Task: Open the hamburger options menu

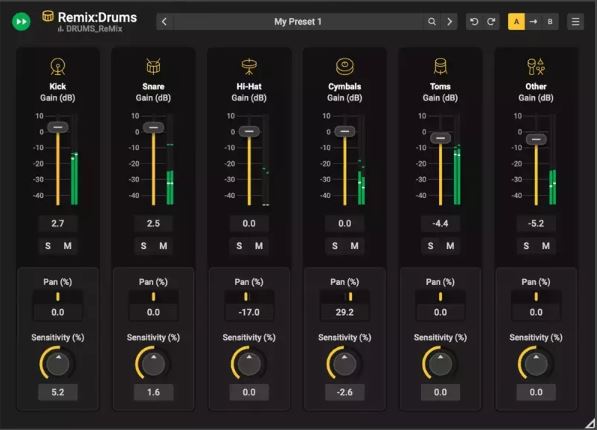Action: 575,22
